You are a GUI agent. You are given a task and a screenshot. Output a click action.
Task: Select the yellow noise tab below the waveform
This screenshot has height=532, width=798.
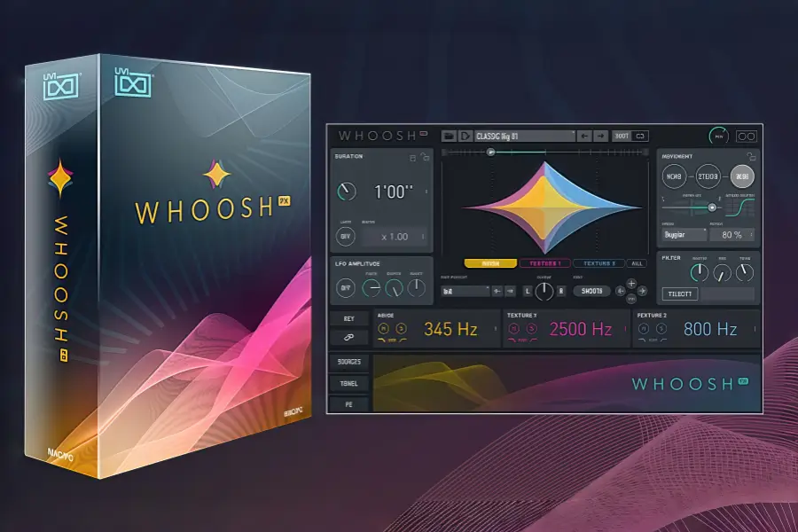click(490, 263)
